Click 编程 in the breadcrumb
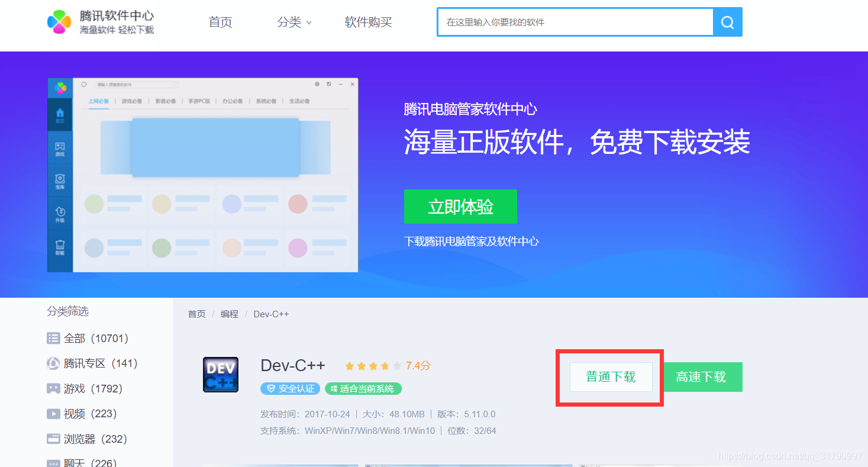Viewport: 868px width, 467px height. click(230, 314)
